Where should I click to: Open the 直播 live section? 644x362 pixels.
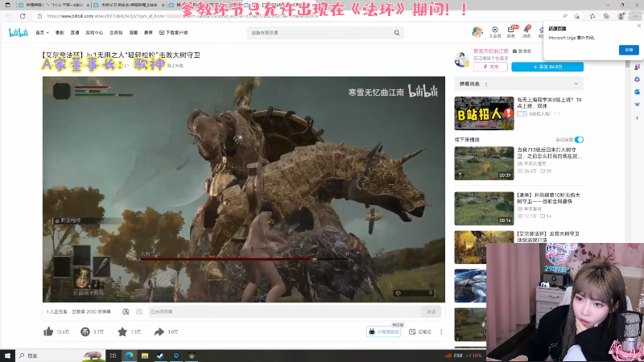tap(75, 32)
